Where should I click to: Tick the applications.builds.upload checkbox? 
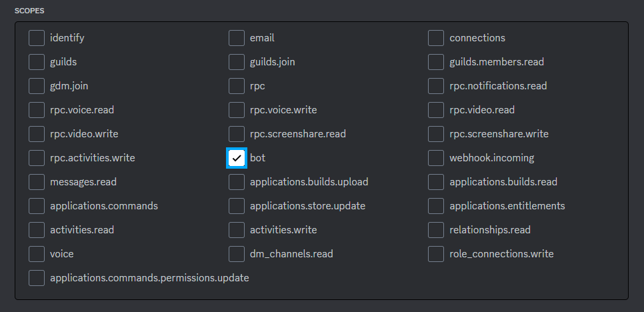(237, 182)
